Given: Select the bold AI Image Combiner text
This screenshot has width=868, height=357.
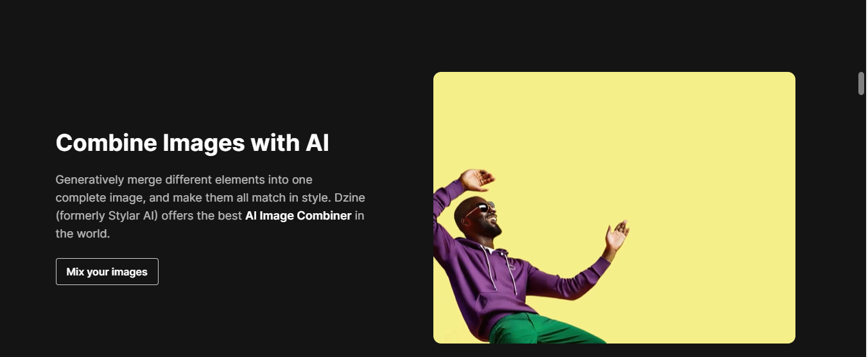Looking at the screenshot, I should pos(298,216).
